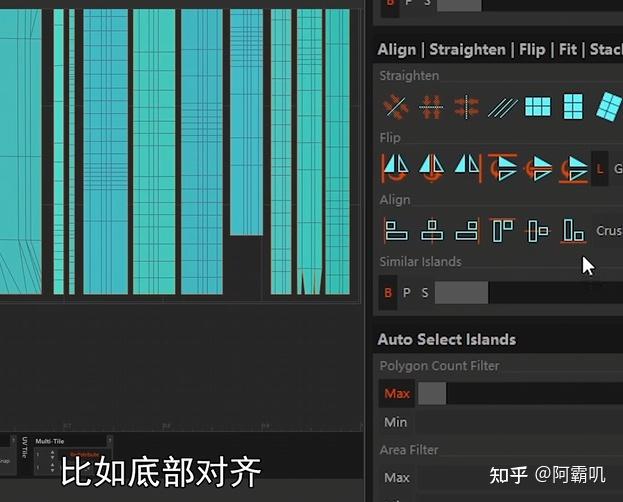
Task: Flip vertically around the center
Action: click(x=538, y=169)
